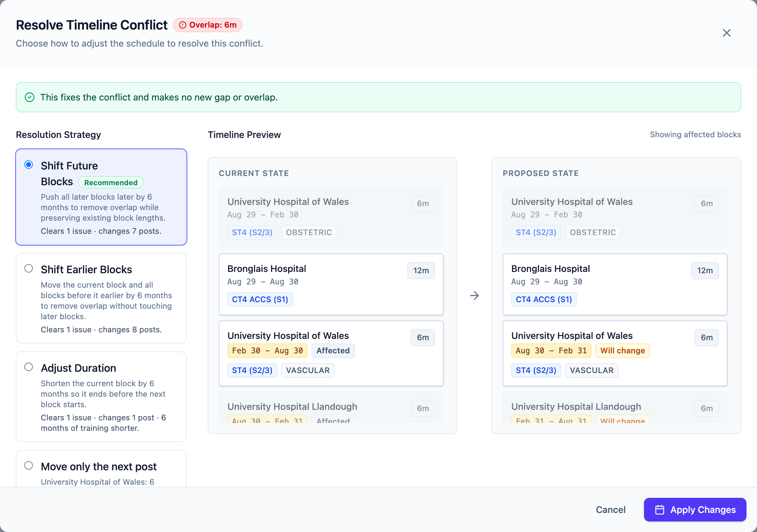Click the Will change tag on University Hospital of Wales
This screenshot has width=757, height=532.
[x=622, y=351]
